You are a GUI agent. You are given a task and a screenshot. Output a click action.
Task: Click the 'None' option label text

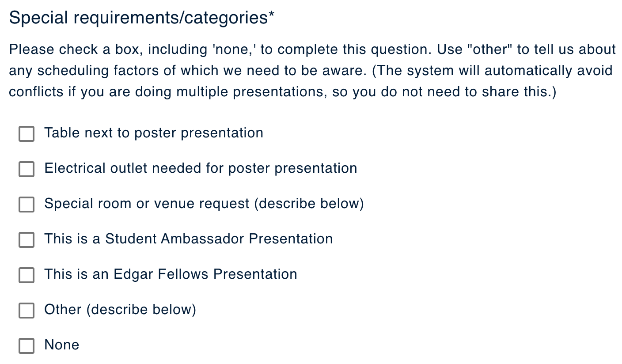point(62,345)
